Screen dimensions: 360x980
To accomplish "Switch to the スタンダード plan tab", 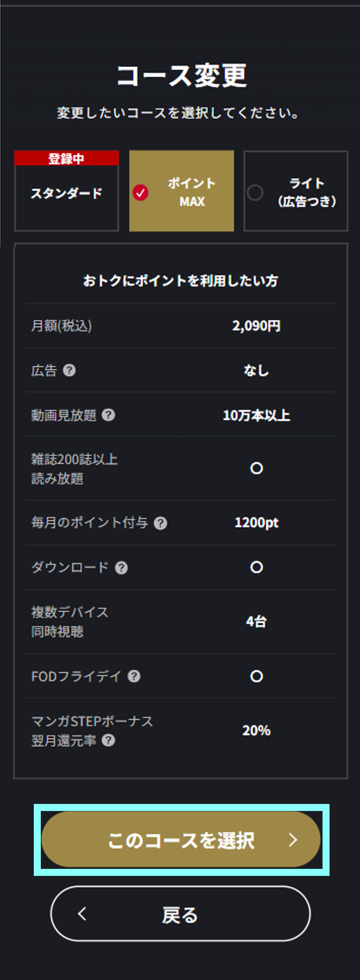I will click(x=67, y=192).
